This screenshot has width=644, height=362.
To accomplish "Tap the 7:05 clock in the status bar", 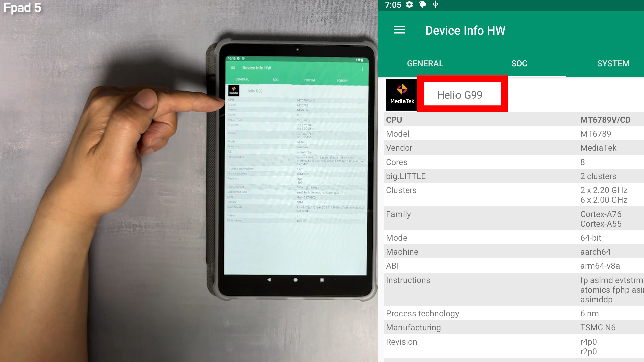I will [393, 5].
